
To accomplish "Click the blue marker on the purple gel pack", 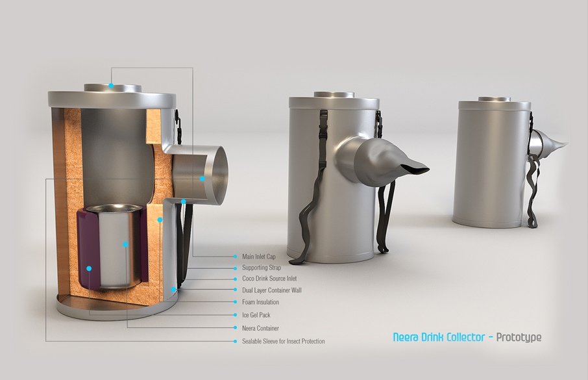I will tap(89, 268).
